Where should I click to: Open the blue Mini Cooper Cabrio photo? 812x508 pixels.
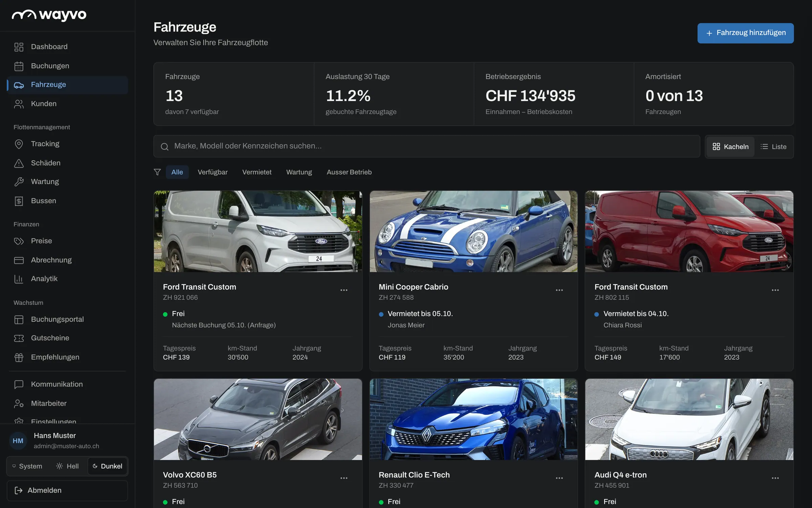point(474,231)
